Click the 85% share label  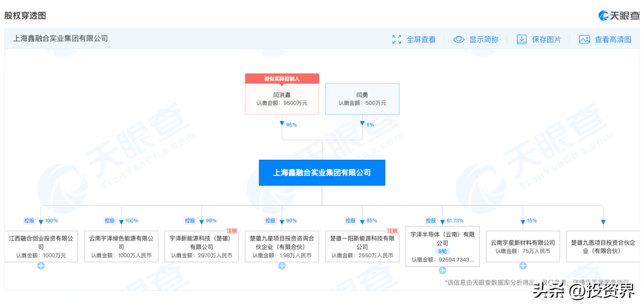click(x=371, y=220)
